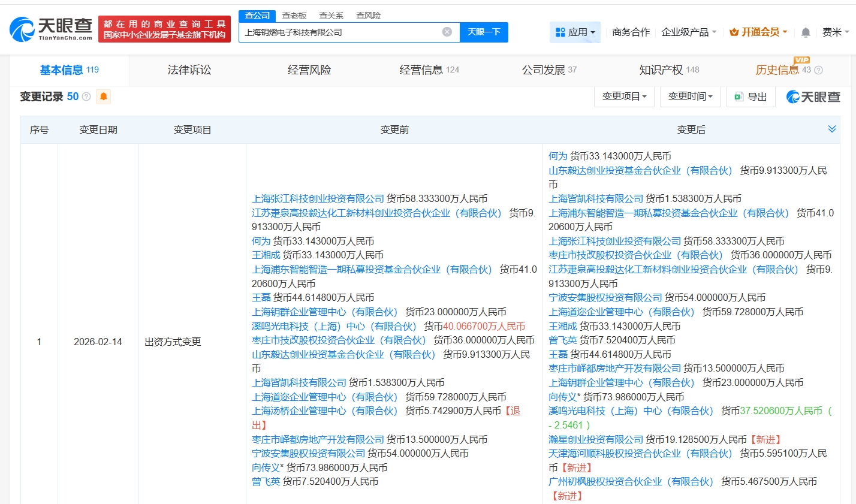Select the 查老板 search mode tab
The height and width of the screenshot is (504, 856).
click(x=294, y=16)
